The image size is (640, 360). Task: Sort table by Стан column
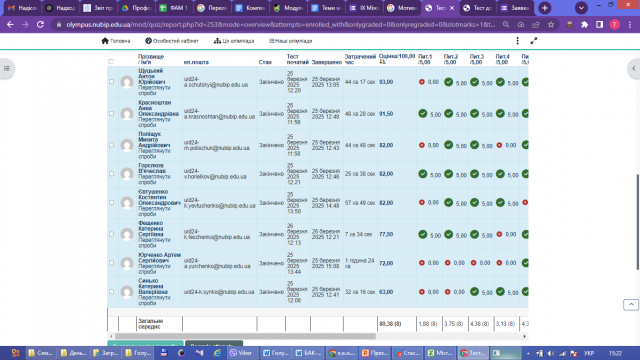265,62
